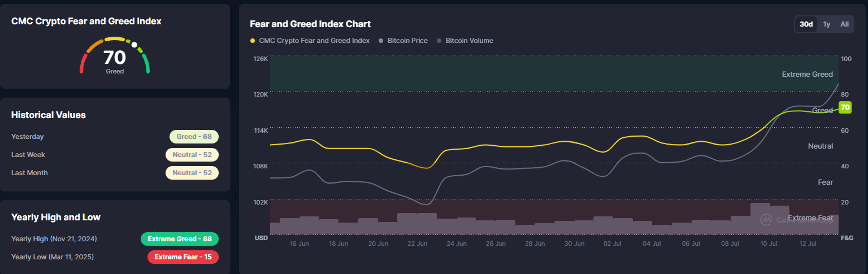Click the 20 Jun date axis label
Viewport: 868px width, 274px height.
[378, 244]
